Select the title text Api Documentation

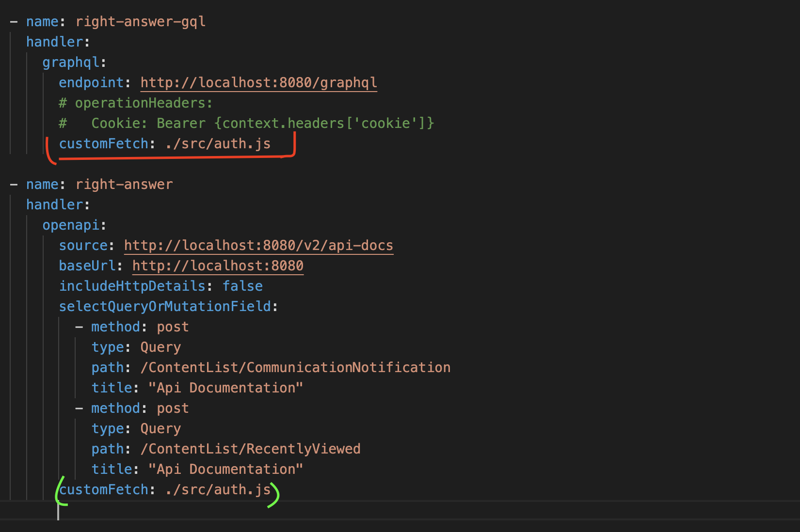tap(224, 388)
